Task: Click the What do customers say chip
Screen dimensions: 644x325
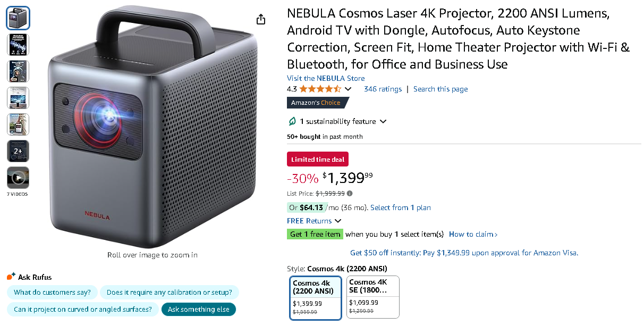Action: point(52,292)
